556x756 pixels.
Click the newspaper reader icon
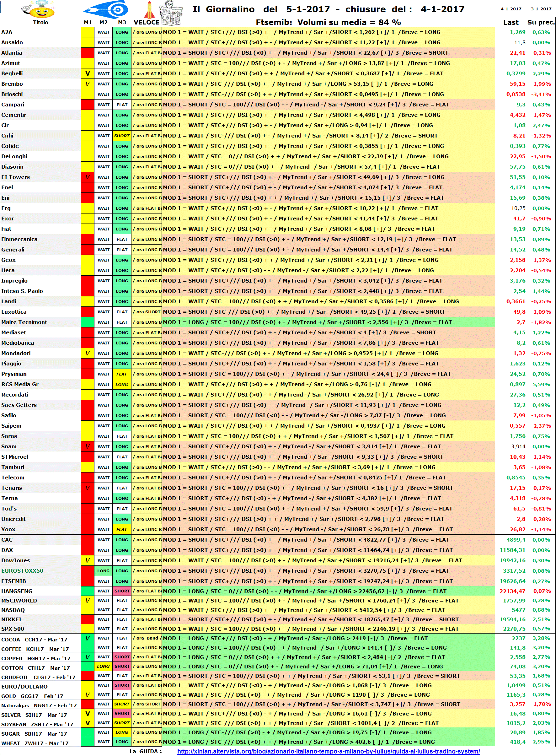[x=171, y=13]
